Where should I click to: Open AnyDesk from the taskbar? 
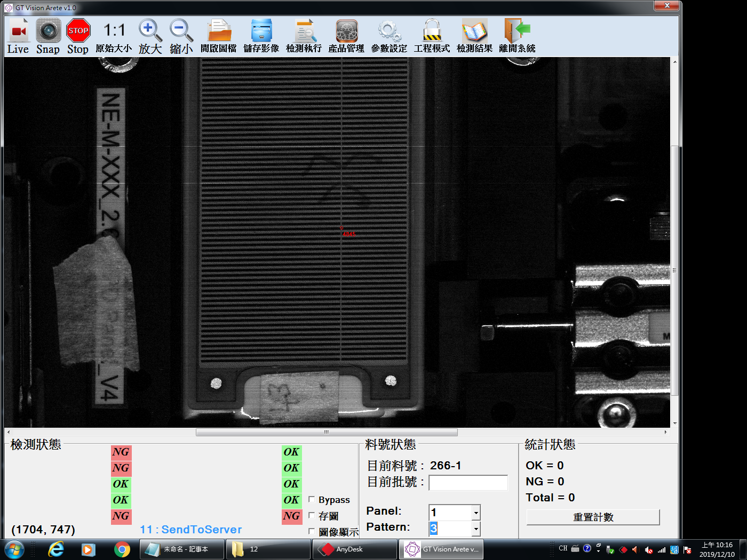[355, 549]
